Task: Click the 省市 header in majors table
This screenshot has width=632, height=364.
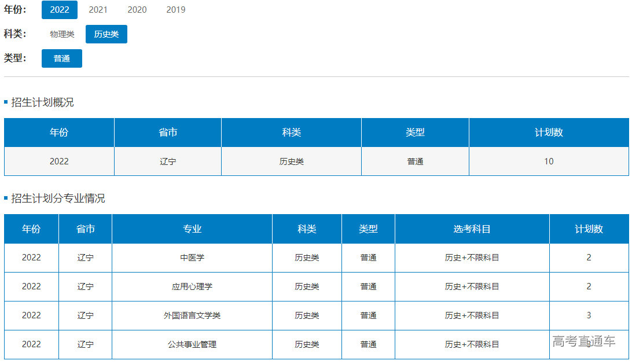Action: pyautogui.click(x=86, y=229)
